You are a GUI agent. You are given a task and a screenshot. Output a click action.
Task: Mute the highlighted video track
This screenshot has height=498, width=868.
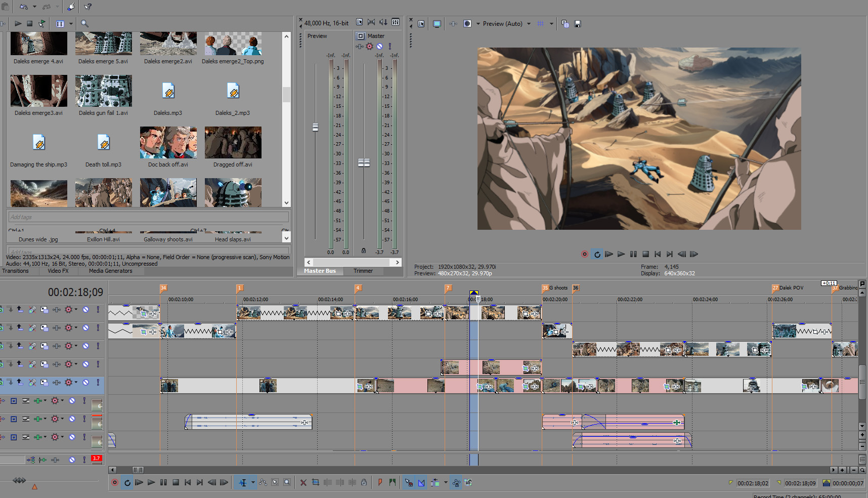pos(86,383)
